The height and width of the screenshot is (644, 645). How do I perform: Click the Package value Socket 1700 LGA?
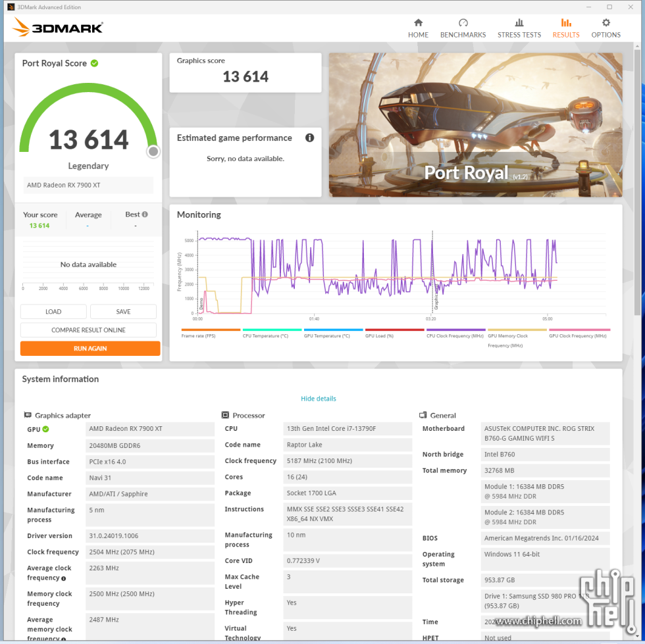click(348, 493)
